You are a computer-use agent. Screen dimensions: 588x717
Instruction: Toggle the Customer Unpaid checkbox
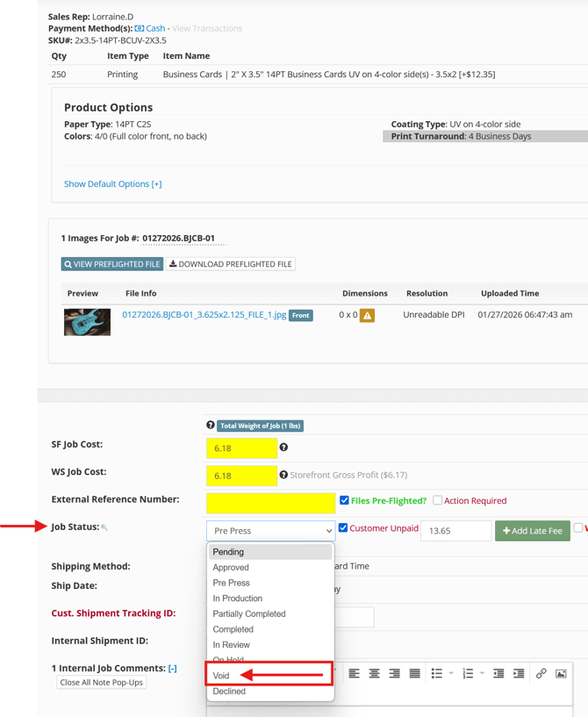pyautogui.click(x=343, y=528)
